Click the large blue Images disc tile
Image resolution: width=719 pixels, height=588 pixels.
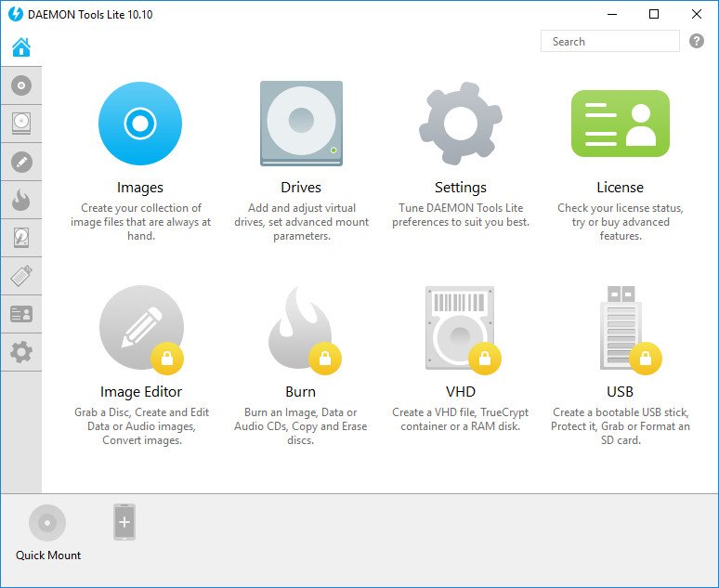tap(140, 124)
